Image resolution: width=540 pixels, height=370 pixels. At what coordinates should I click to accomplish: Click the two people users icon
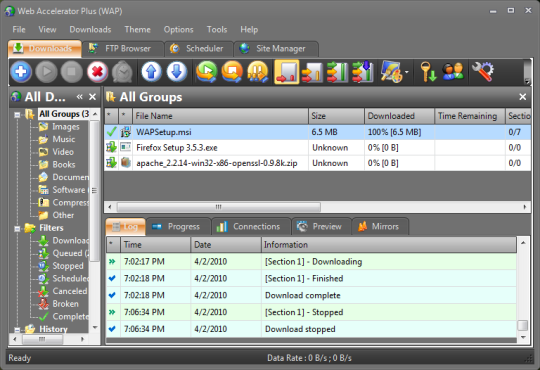[453, 72]
